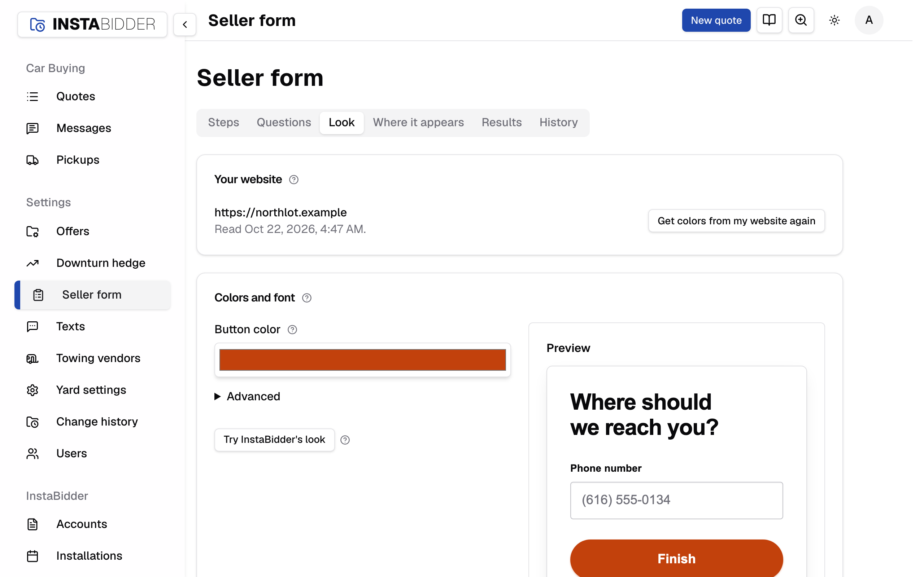Click the help icon beside Your website
Image resolution: width=924 pixels, height=577 pixels.
293,179
